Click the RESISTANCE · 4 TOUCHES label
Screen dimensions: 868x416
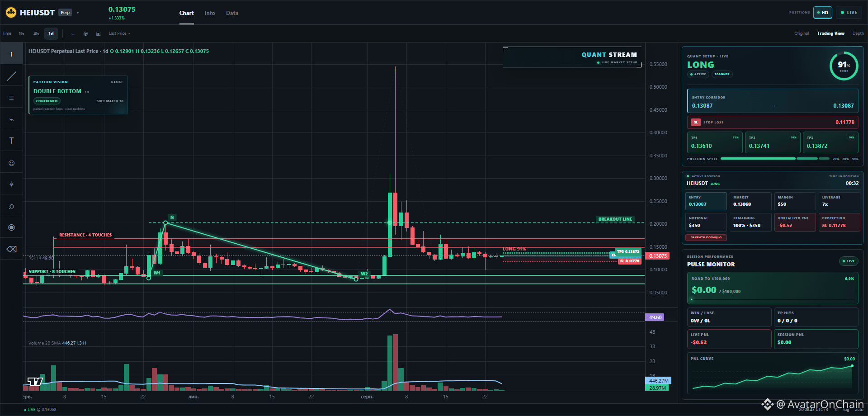point(85,235)
